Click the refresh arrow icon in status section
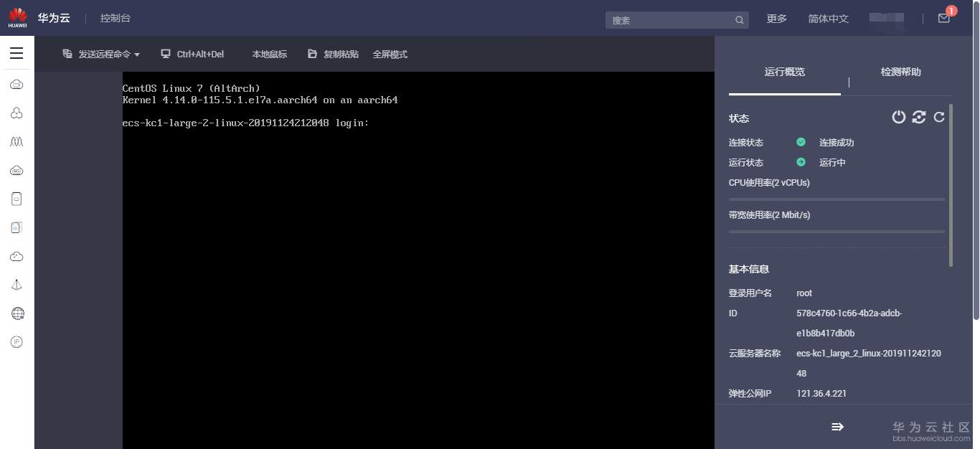This screenshot has width=980, height=449. 939,117
